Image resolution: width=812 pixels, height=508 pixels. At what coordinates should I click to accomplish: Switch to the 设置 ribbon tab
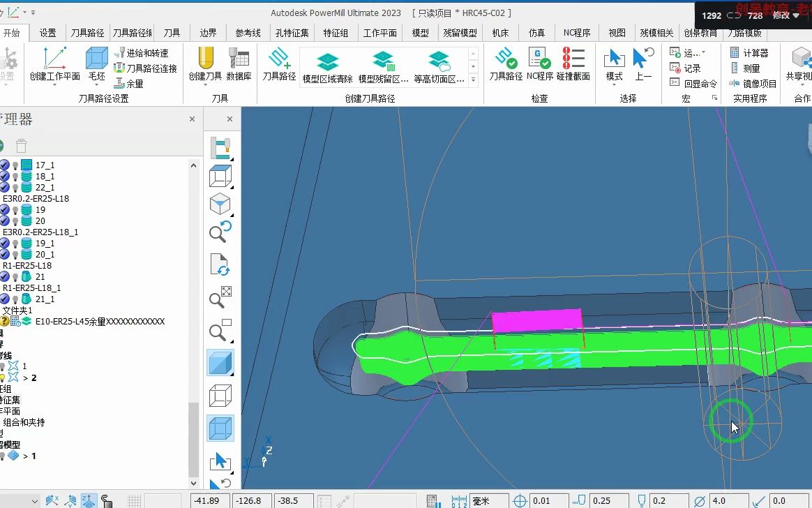(x=47, y=33)
